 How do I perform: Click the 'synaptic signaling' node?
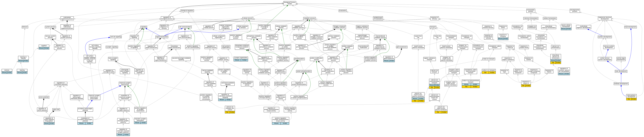pyautogui.click(x=112, y=47)
